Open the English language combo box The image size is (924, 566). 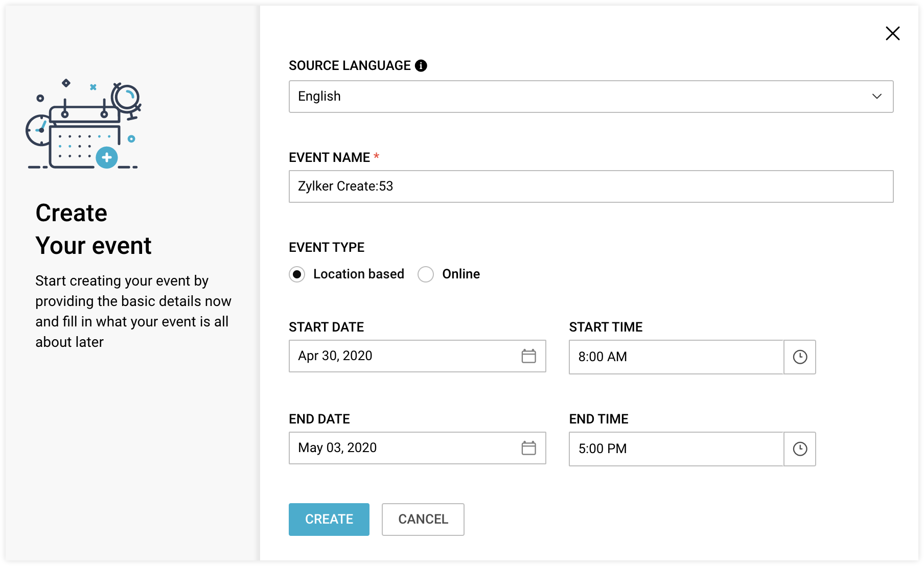pos(577,97)
